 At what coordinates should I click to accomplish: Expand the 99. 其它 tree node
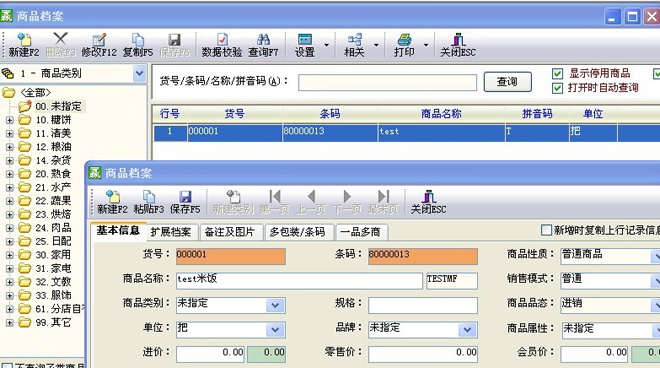pyautogui.click(x=10, y=323)
